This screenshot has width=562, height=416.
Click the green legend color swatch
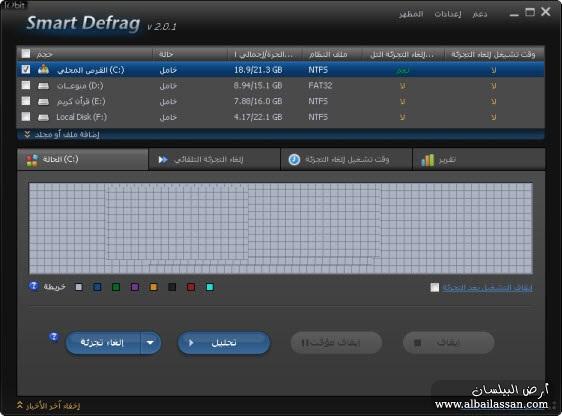(116, 287)
